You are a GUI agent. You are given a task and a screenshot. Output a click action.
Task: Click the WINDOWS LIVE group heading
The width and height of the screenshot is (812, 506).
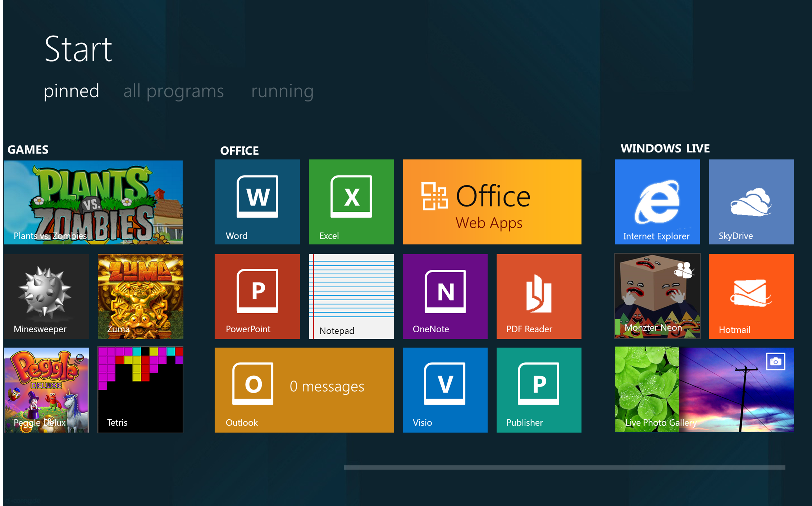tap(665, 149)
